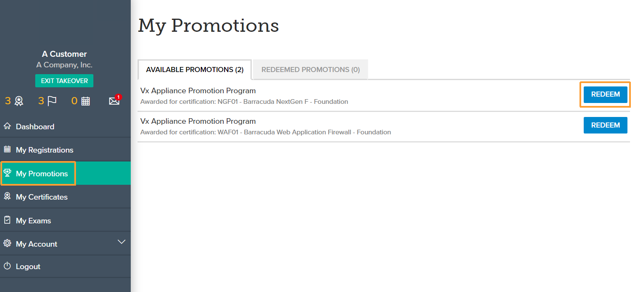Click the Logout power icon
The image size is (644, 292).
click(7, 266)
